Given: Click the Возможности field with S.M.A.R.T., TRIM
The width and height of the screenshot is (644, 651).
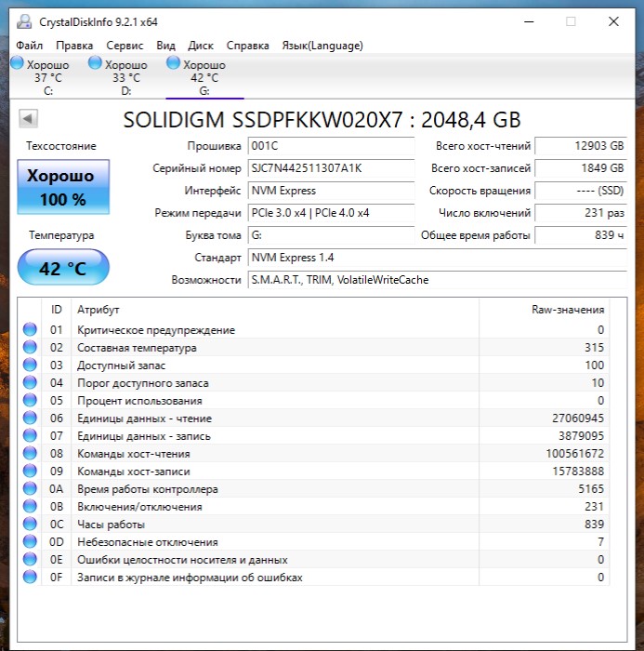Looking at the screenshot, I should coord(438,280).
